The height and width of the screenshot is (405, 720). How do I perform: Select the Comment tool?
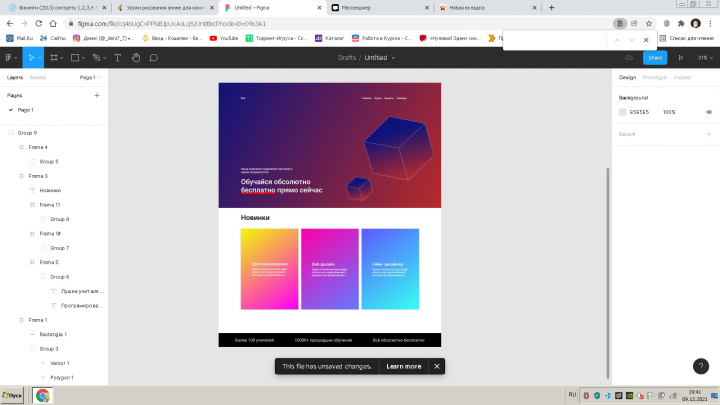pyautogui.click(x=154, y=58)
